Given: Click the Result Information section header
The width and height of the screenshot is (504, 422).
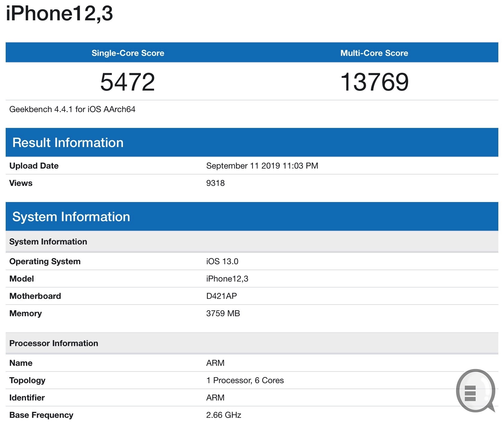Looking at the screenshot, I should tap(252, 143).
